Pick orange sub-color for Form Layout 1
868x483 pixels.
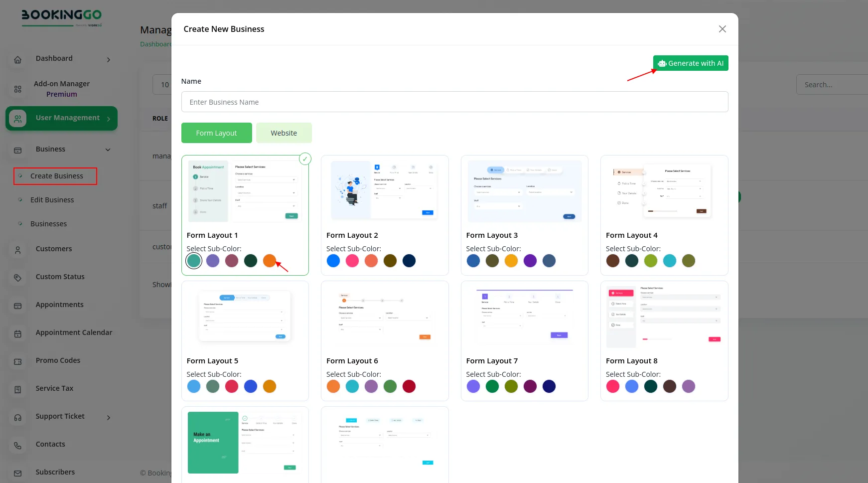(x=270, y=261)
